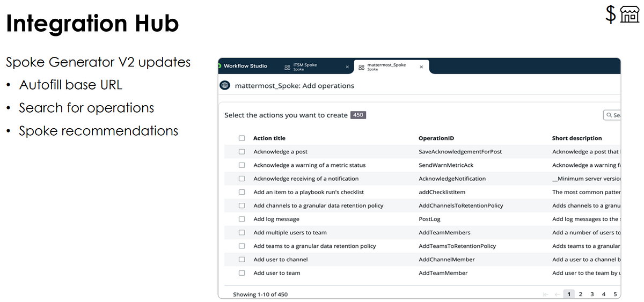The width and height of the screenshot is (644, 302).
Task: Close the ITSM Spoke tab
Action: (347, 67)
